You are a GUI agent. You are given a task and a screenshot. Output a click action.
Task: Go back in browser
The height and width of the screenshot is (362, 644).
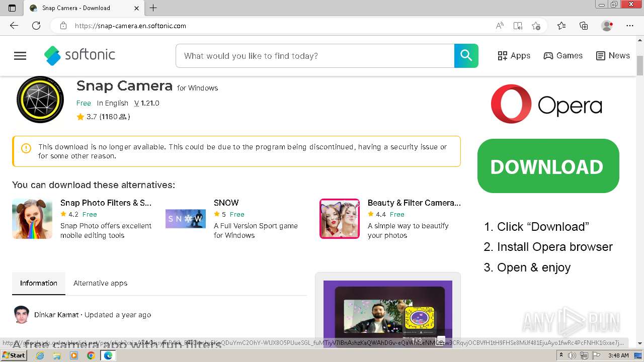(14, 26)
